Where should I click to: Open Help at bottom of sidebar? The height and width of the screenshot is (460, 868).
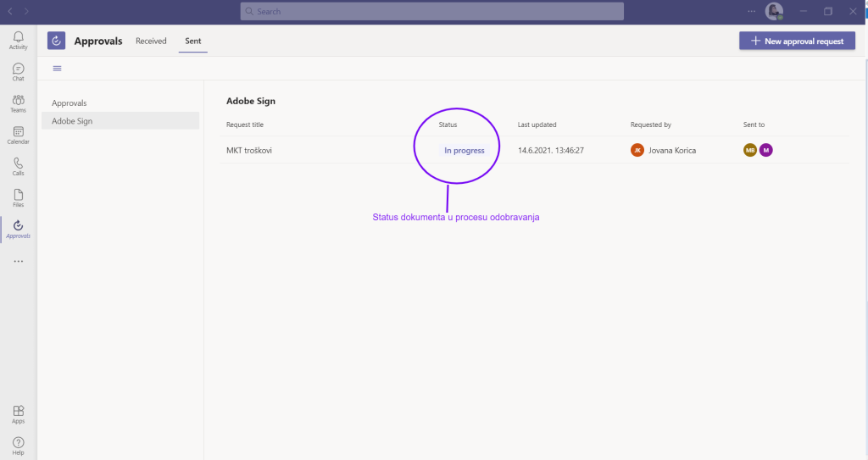click(x=18, y=445)
